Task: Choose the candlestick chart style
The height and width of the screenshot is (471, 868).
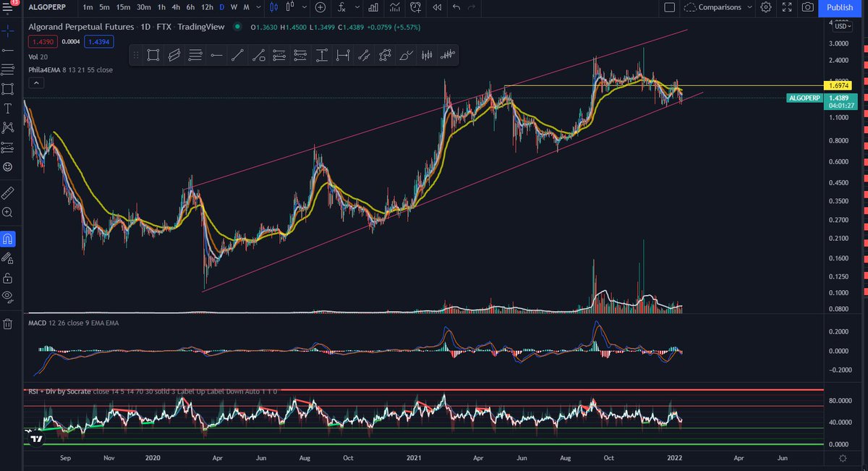Action: pyautogui.click(x=273, y=7)
